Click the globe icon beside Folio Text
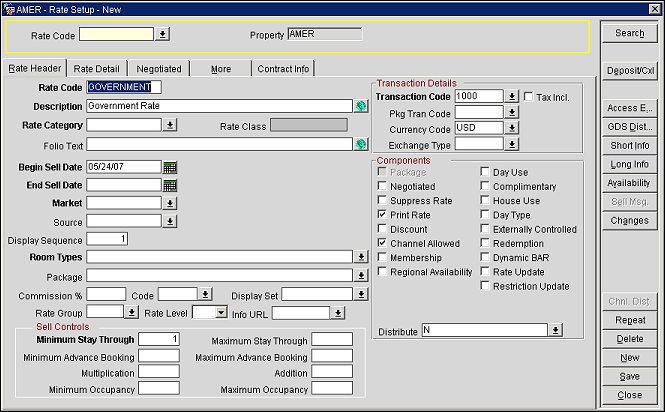Screen dimensions: 665x412 coord(361,144)
